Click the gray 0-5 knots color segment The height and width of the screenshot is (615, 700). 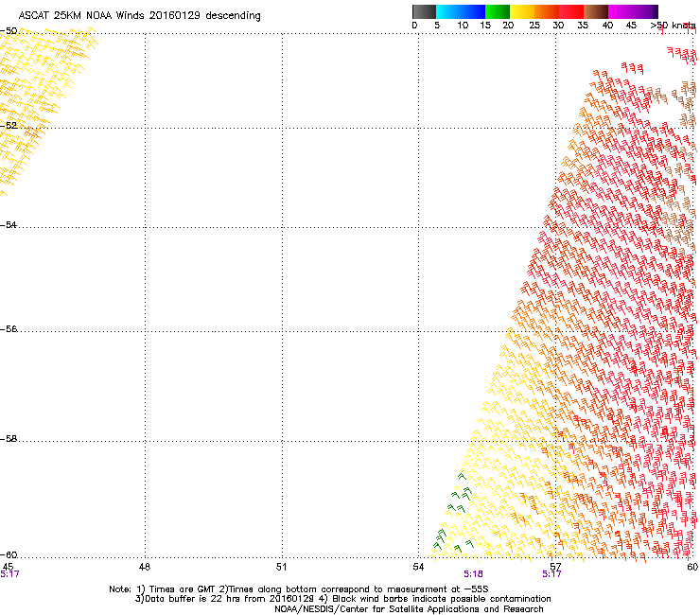point(424,11)
